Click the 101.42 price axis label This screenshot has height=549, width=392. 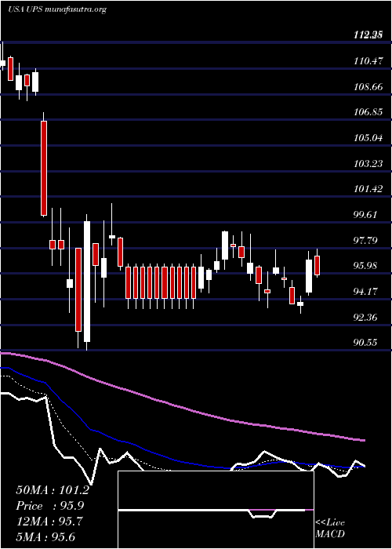[x=368, y=189]
